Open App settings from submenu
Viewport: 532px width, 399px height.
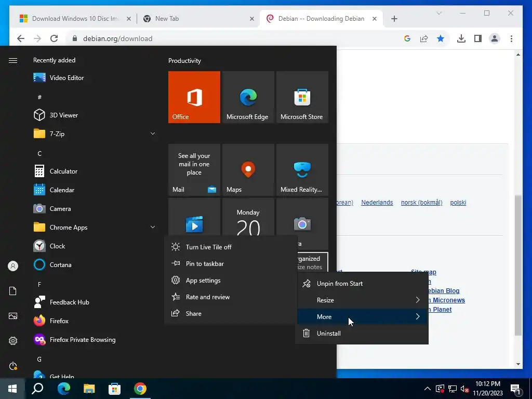[231, 280]
